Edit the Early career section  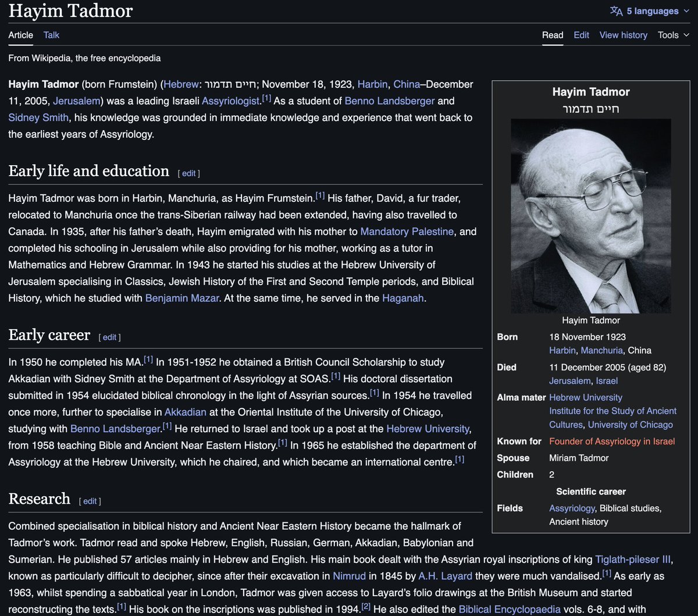pos(109,337)
